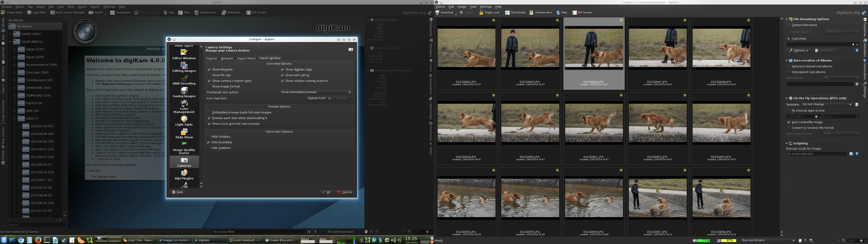Open the Batch Queue Manager from the toolbar
Screen dimensions: 868x244
pyautogui.click(x=67, y=12)
